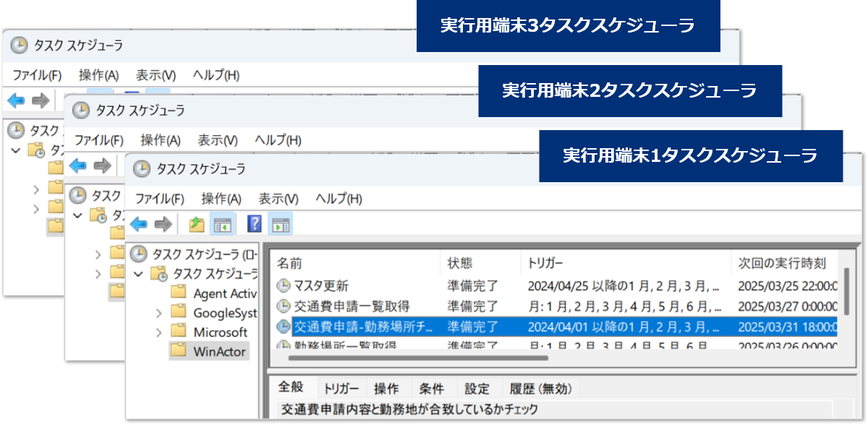Click trigger text 2024/04/25 以降の1 月, 2 月, 3 月
This screenshot has height=425, width=868.
[624, 286]
